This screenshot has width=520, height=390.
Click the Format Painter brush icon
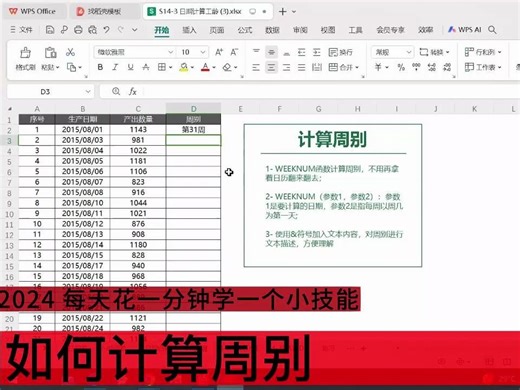(25, 53)
